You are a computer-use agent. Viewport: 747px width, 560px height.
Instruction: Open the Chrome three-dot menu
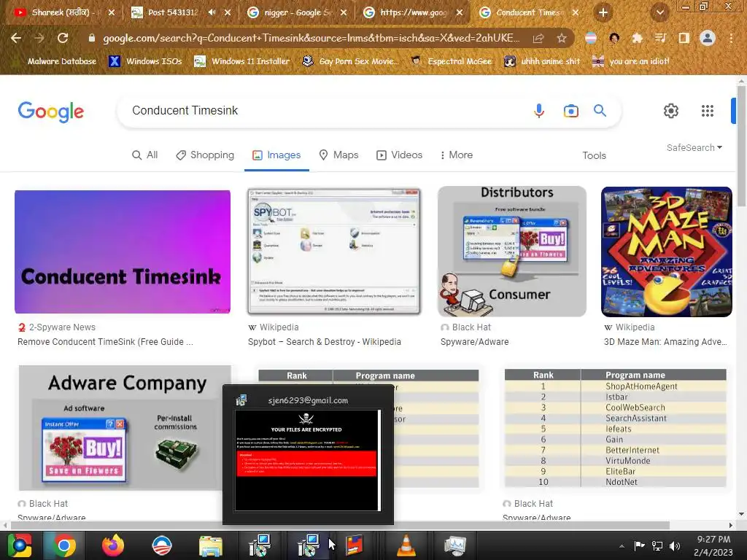pyautogui.click(x=731, y=38)
